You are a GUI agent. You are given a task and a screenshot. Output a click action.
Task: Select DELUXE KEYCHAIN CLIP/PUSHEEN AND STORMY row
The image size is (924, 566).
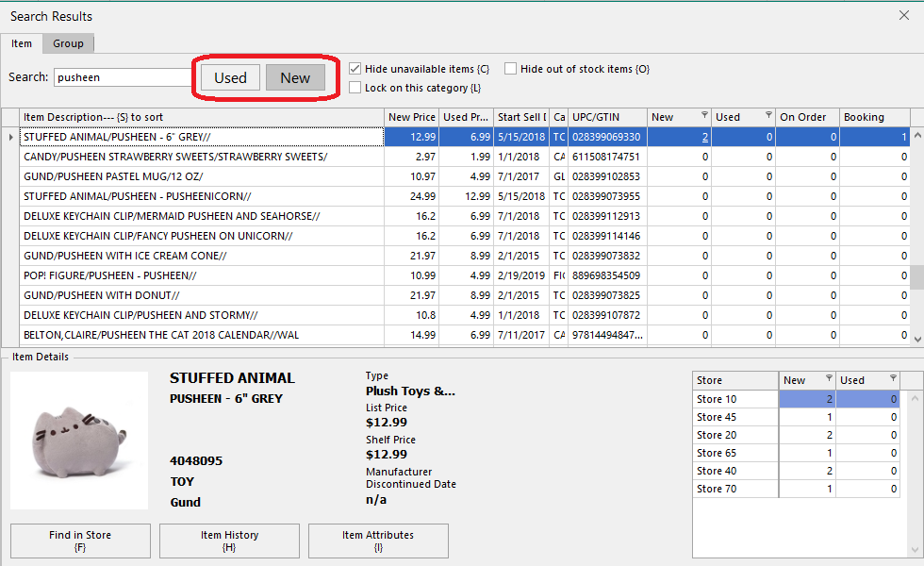coord(465,315)
